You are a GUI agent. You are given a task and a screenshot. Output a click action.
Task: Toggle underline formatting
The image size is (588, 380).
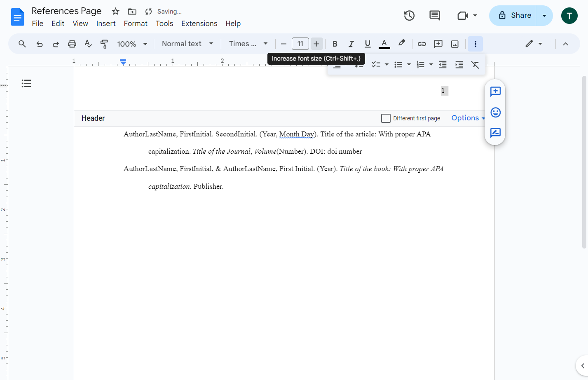[x=368, y=44]
